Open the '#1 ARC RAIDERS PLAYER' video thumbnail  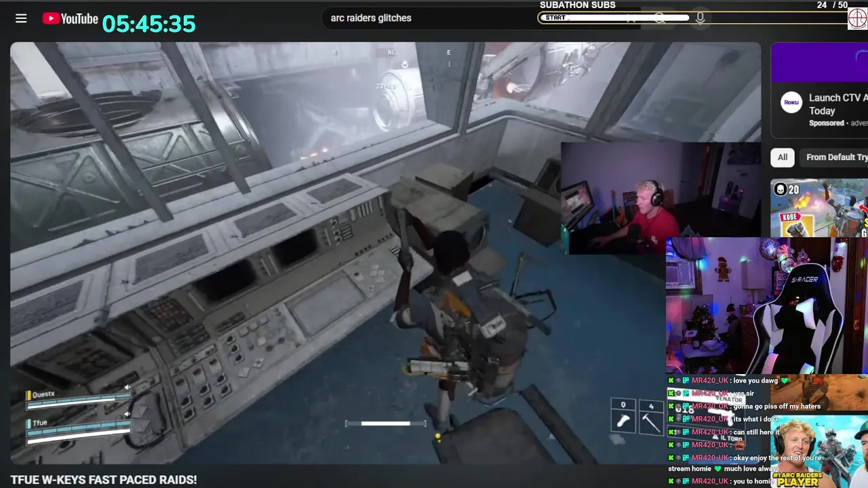coord(819,451)
